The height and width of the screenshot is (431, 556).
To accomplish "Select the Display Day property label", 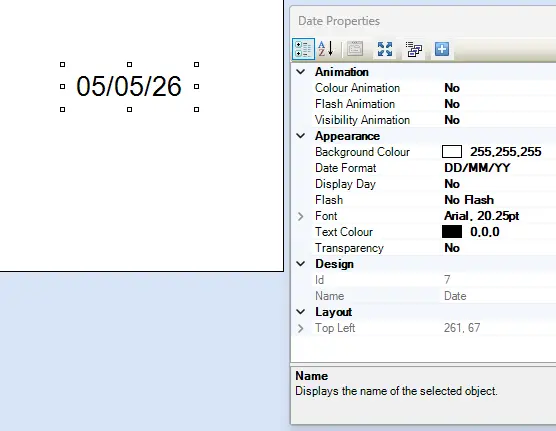I will tap(345, 184).
